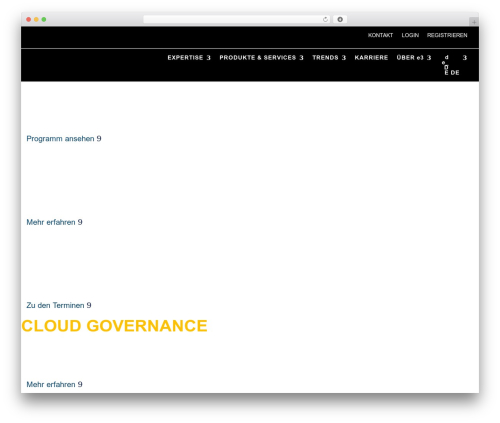Image resolution: width=500 pixels, height=423 pixels.
Task: Open a new tab with the plus button
Action: 474,22
